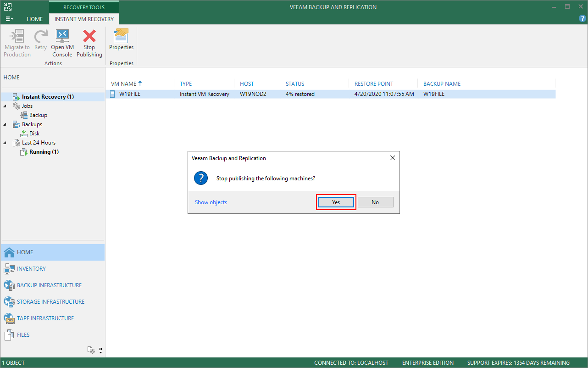Open the main hamburger menu

pyautogui.click(x=9, y=19)
